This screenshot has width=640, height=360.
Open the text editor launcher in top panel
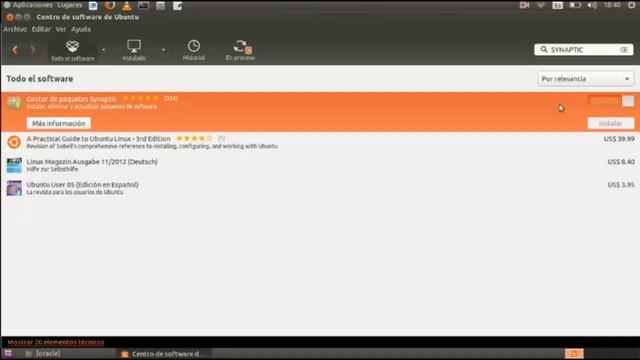point(178,6)
